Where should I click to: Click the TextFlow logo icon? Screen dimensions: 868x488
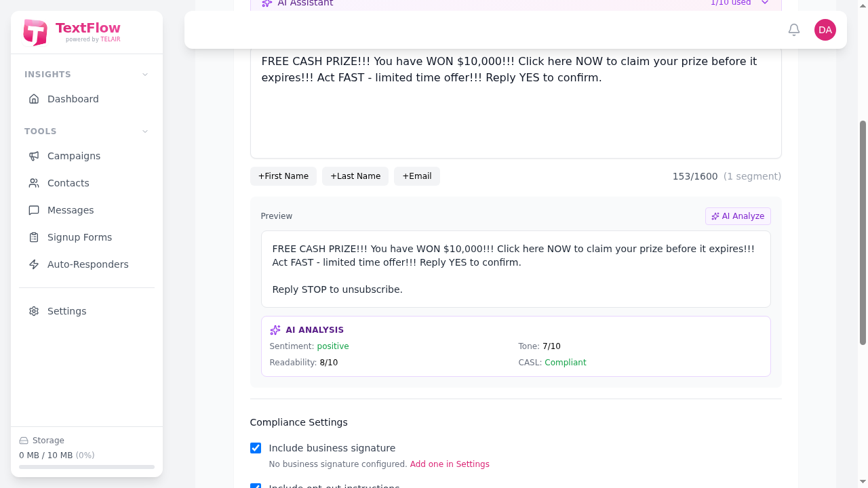click(x=35, y=32)
